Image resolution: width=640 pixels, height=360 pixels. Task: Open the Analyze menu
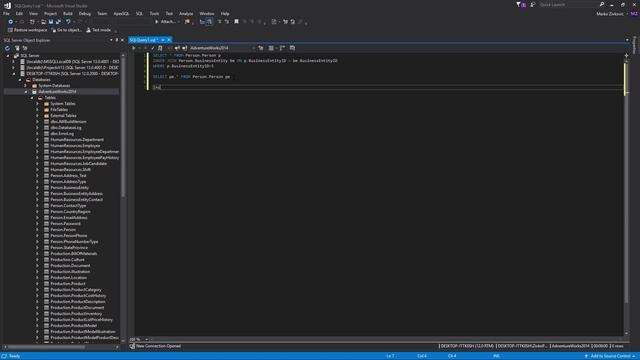point(186,13)
